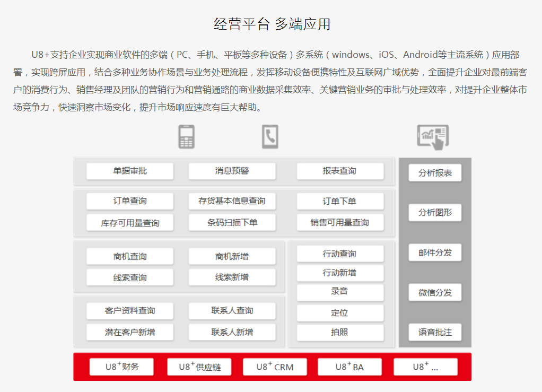The width and height of the screenshot is (542, 392).
Task: Click 客户资料查询 button
Action: (130, 311)
